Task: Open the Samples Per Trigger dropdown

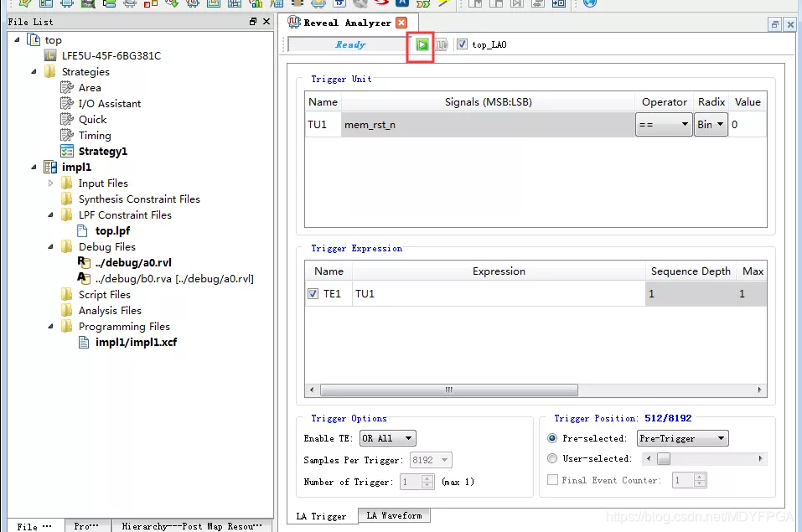Action: click(x=431, y=460)
